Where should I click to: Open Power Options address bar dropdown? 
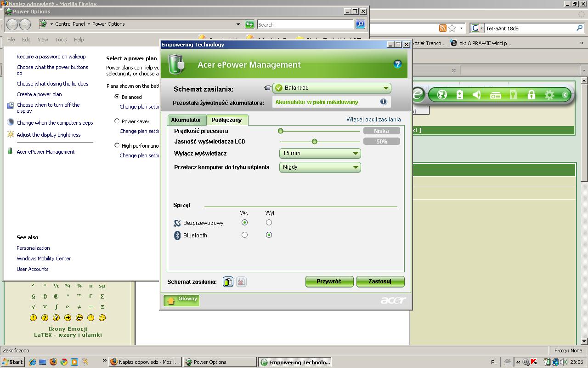click(238, 24)
